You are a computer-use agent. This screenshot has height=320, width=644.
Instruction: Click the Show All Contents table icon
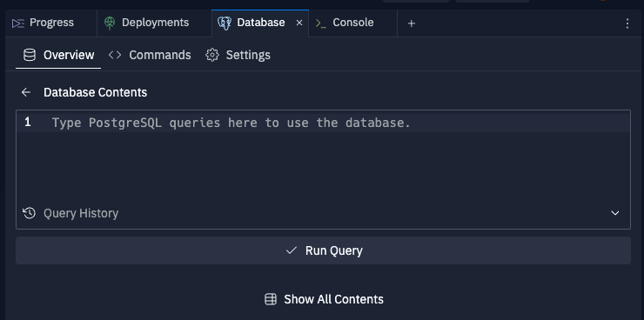click(x=271, y=299)
